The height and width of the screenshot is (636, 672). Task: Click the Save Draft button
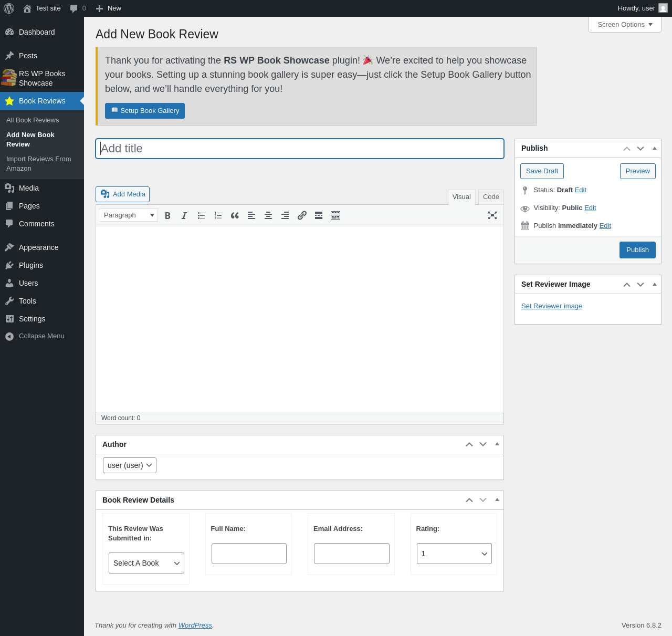(542, 171)
